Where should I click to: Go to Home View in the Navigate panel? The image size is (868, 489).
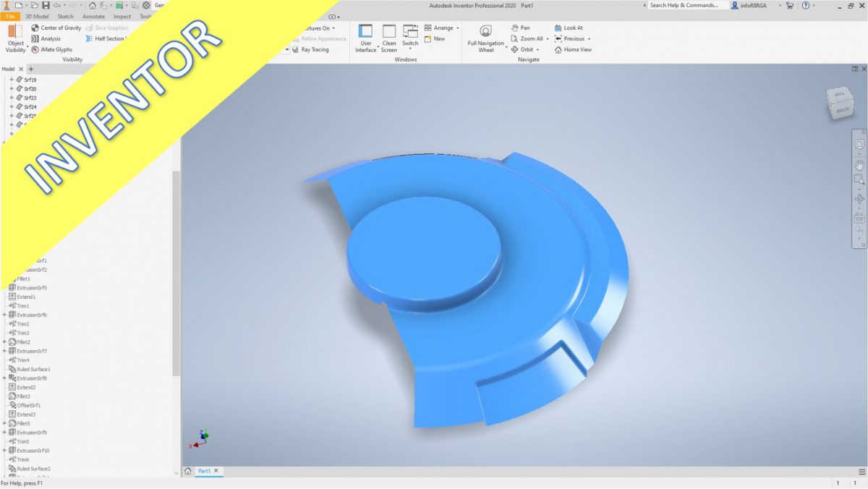(572, 50)
